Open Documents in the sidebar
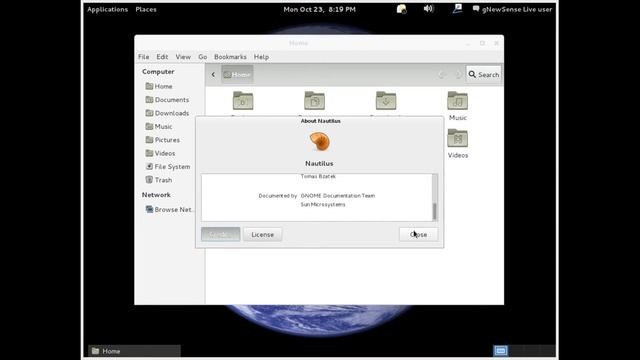 (x=167, y=100)
